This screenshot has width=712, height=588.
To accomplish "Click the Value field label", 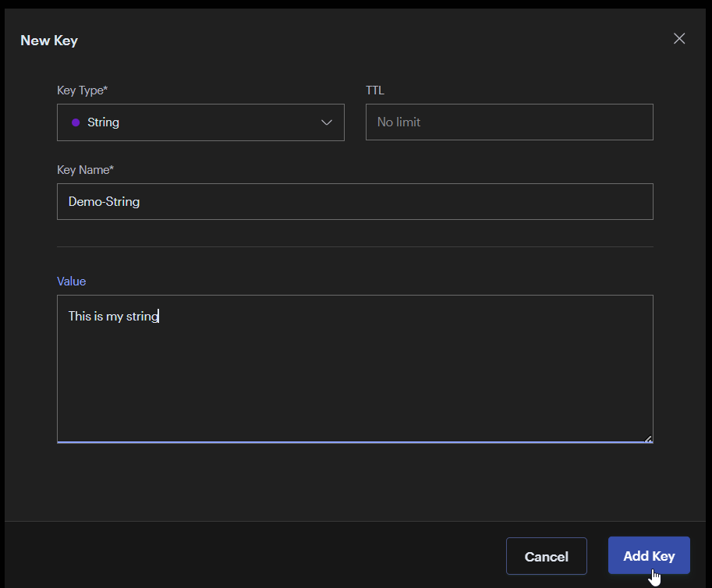I will pos(71,281).
